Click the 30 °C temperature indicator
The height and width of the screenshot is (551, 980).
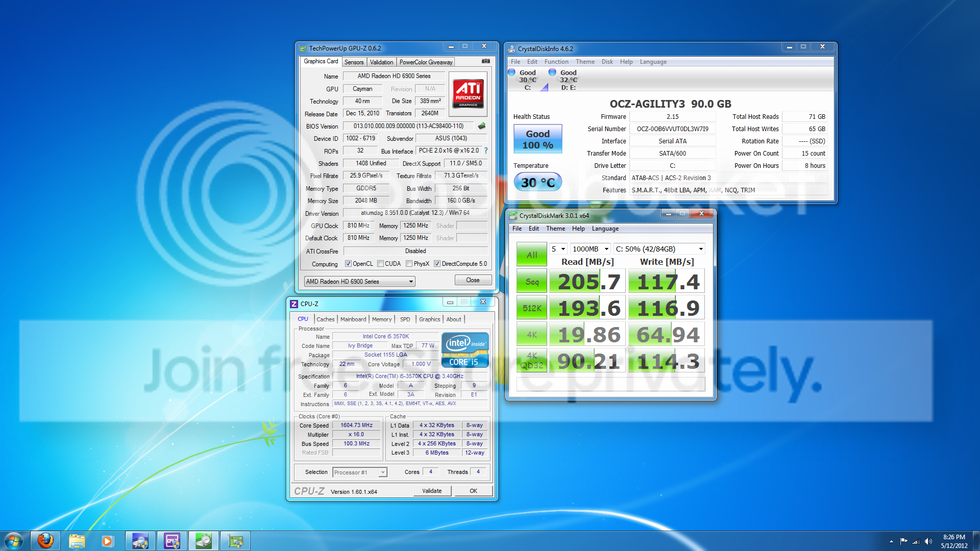[x=537, y=182]
